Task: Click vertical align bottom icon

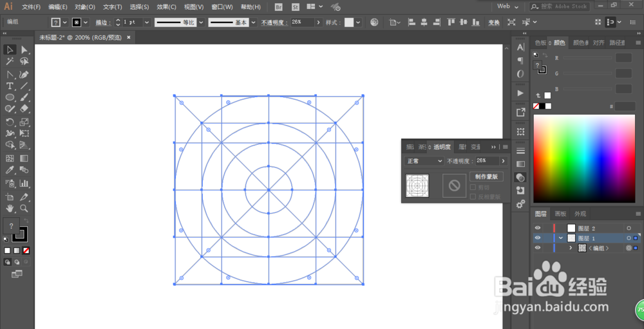Action: (x=475, y=22)
